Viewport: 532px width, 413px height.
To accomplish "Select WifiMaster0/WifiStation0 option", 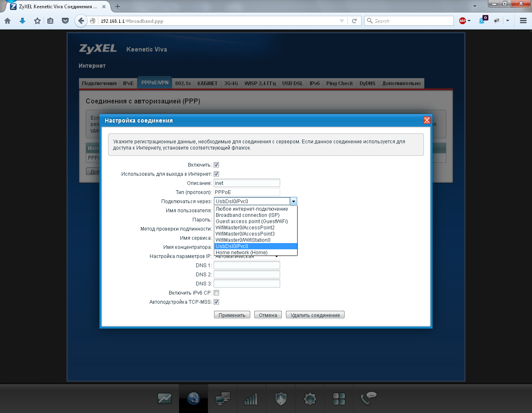I will [256, 240].
